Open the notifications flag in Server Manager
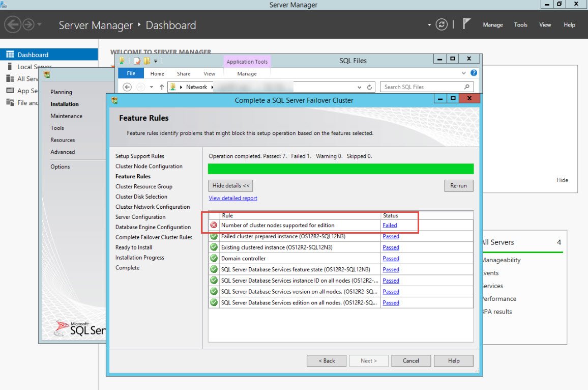The height and width of the screenshot is (390, 588). 466,23
